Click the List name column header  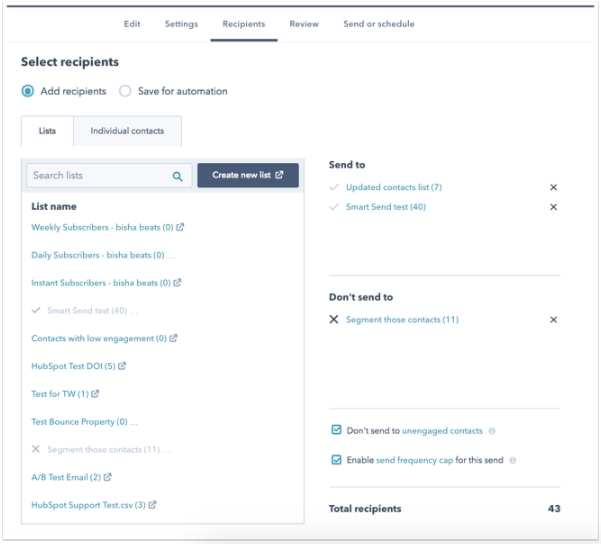point(54,207)
